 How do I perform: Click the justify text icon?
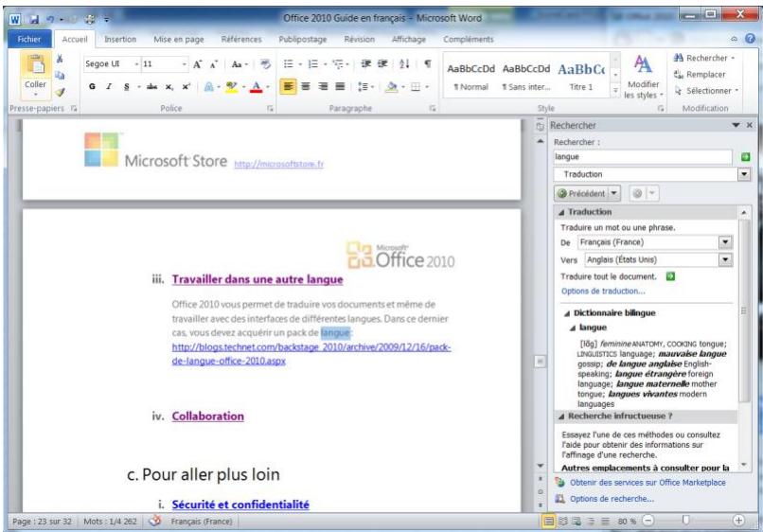pos(340,87)
